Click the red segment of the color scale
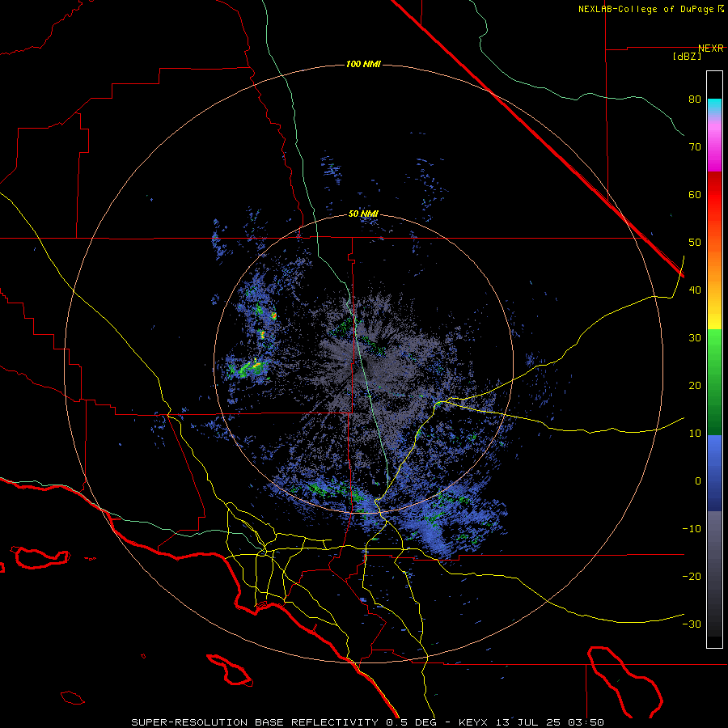Screen dimensions: 728x728 pos(714,195)
